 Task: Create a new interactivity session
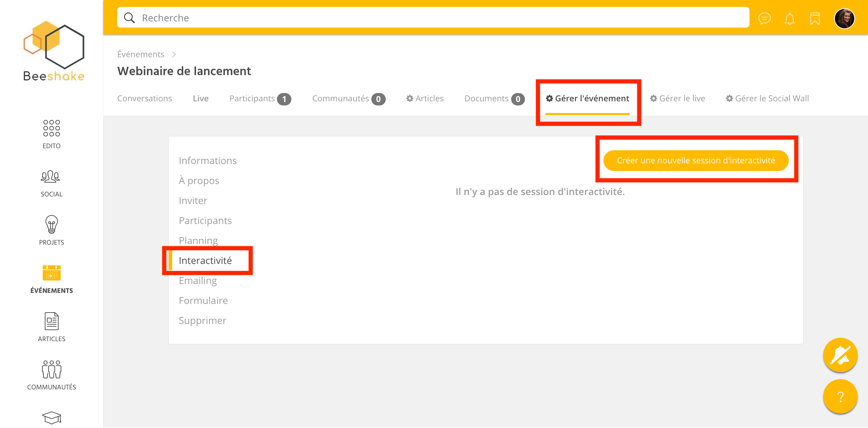point(696,161)
